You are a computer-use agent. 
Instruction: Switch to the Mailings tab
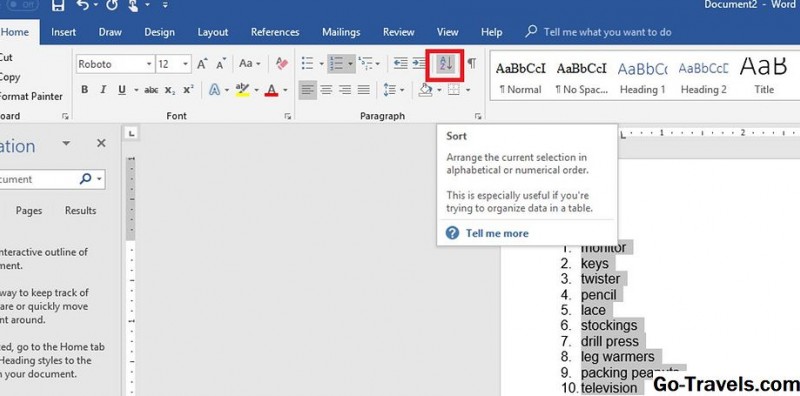341,32
